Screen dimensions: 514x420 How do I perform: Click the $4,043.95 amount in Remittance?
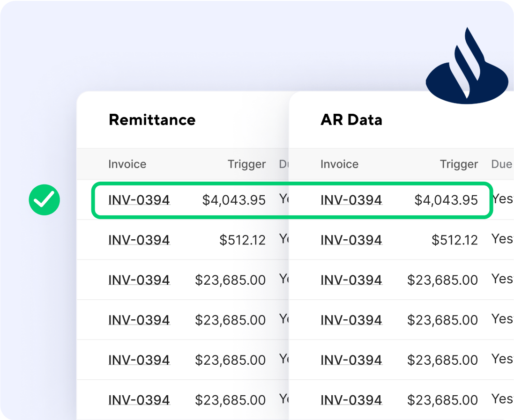[x=234, y=200]
